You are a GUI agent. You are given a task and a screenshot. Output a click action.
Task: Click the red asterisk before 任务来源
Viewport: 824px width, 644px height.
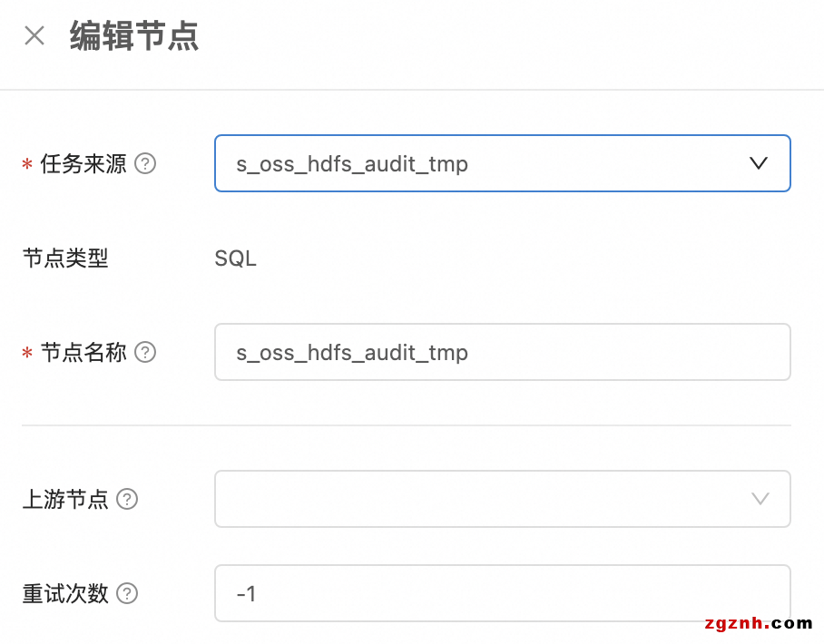(x=27, y=165)
